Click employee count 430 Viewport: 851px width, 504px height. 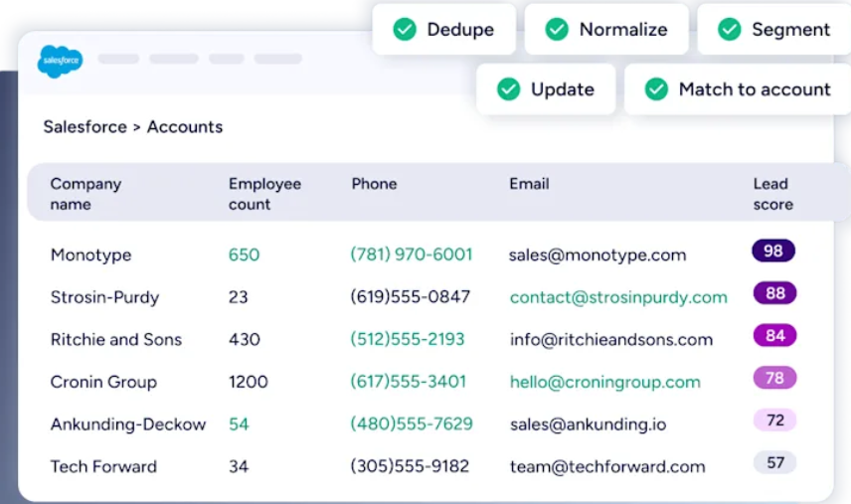[245, 340]
